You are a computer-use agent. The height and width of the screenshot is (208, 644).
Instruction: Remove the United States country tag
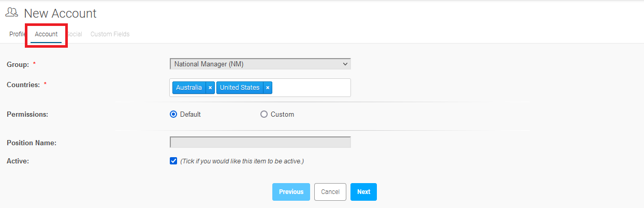(268, 88)
